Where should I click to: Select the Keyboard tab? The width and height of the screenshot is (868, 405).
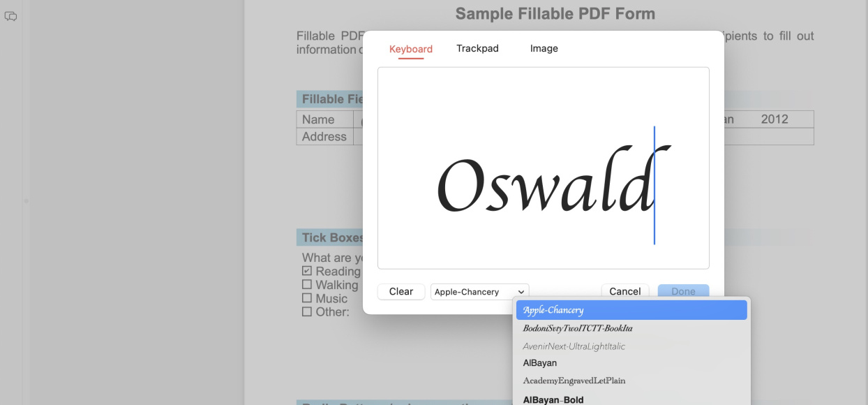(411, 48)
